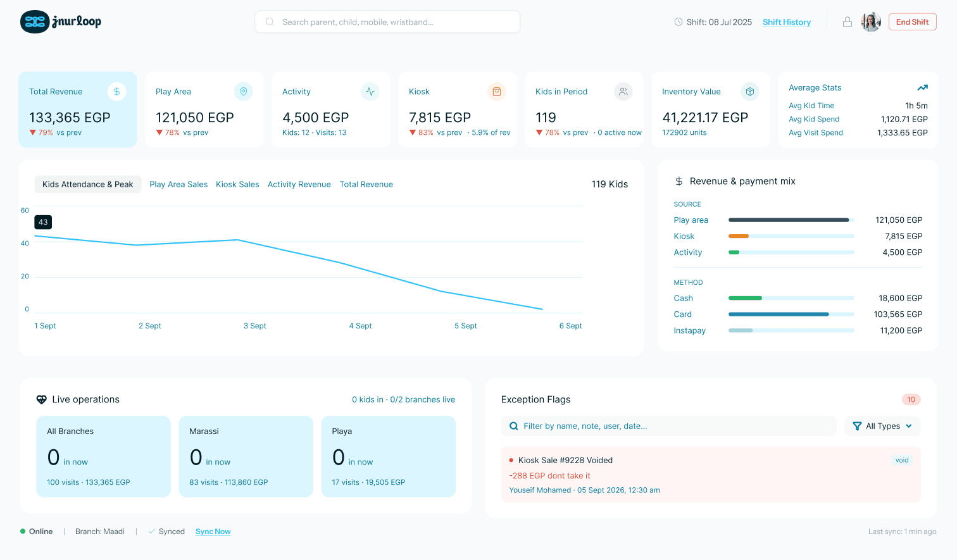The image size is (957, 560).
Task: Select the Marassi branch card
Action: coord(246,456)
